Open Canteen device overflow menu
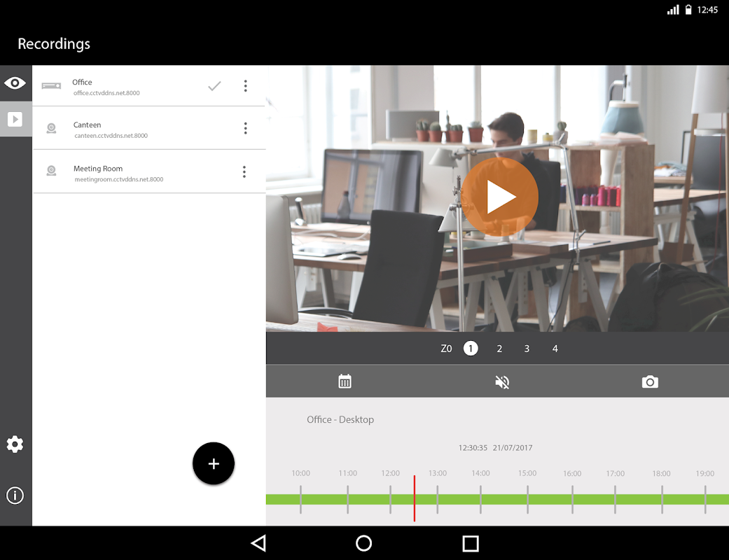The height and width of the screenshot is (560, 729). tap(246, 128)
